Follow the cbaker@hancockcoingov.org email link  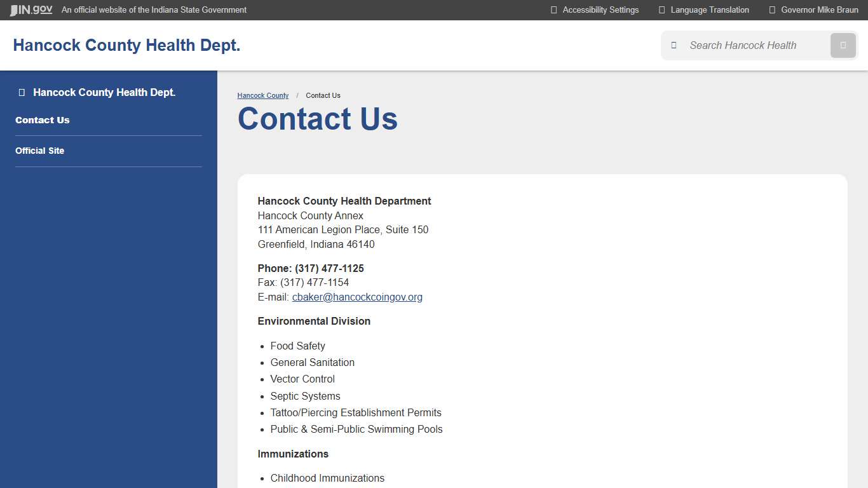(357, 297)
